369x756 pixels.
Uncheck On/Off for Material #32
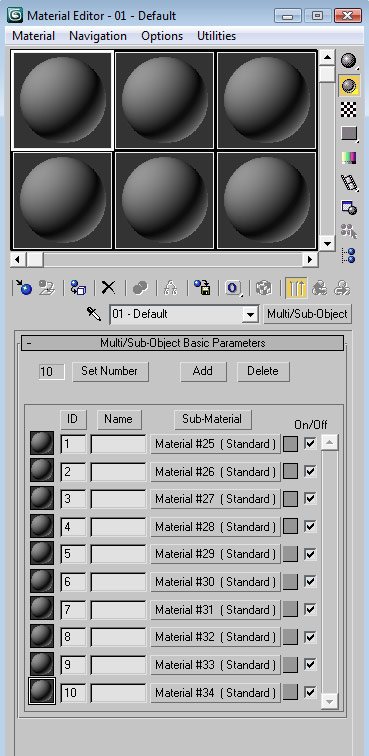click(310, 637)
